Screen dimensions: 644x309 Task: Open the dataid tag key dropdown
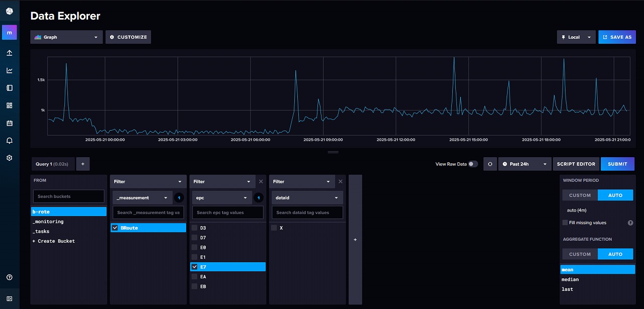pos(307,197)
